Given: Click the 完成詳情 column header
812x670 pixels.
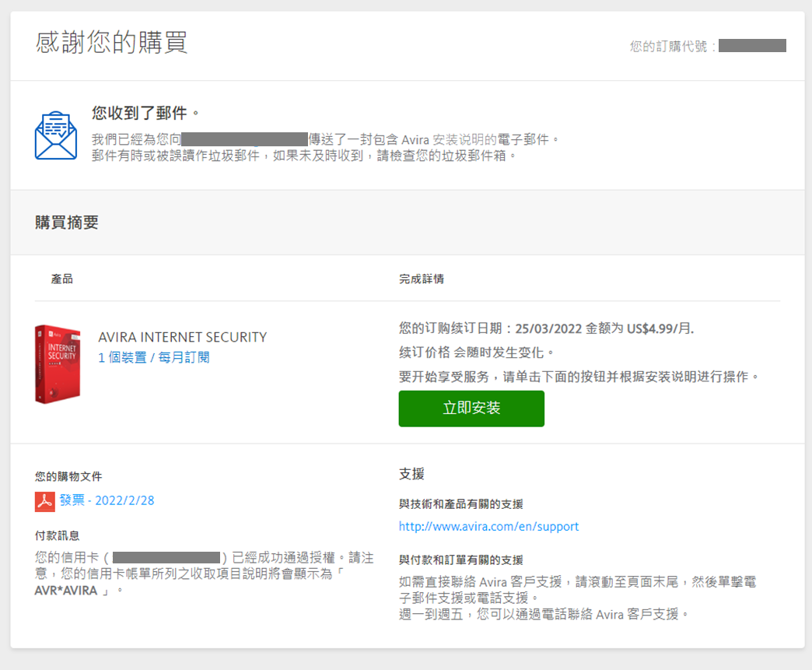Looking at the screenshot, I should tap(421, 279).
